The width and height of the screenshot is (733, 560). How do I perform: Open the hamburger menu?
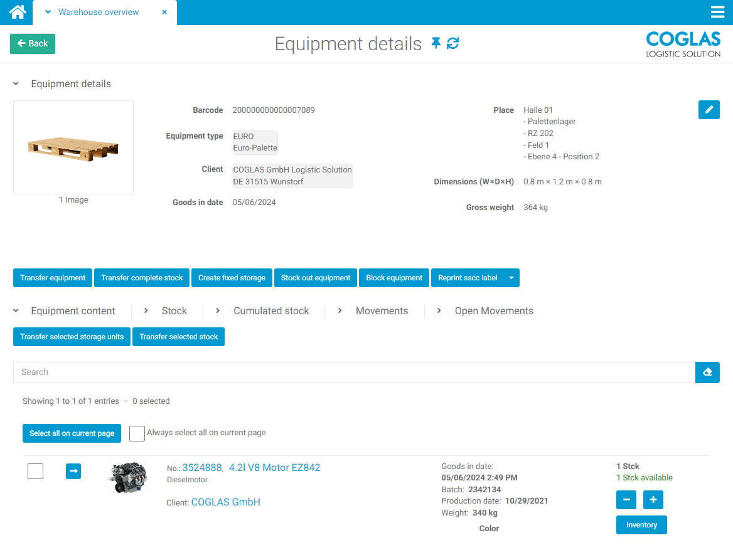717,13
